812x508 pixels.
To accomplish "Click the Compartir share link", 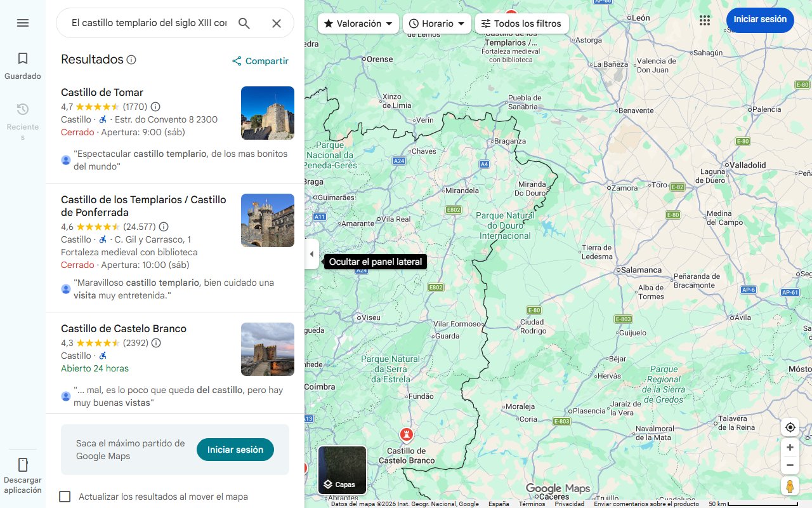I will pos(260,61).
